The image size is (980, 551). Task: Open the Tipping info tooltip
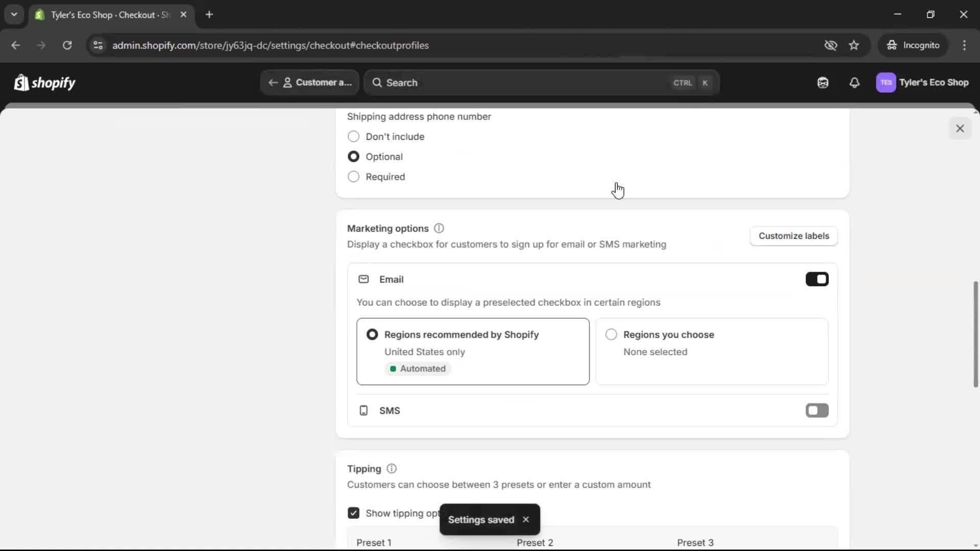[x=391, y=468]
